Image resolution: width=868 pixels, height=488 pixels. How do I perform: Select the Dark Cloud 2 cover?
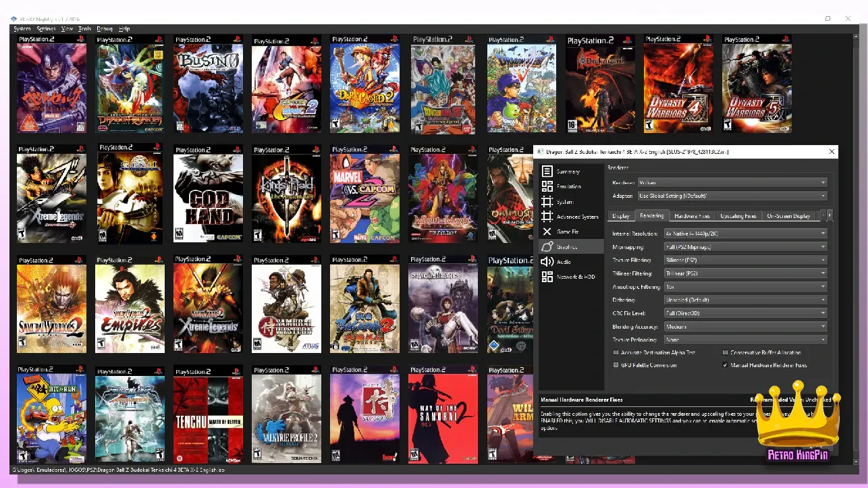(x=364, y=84)
